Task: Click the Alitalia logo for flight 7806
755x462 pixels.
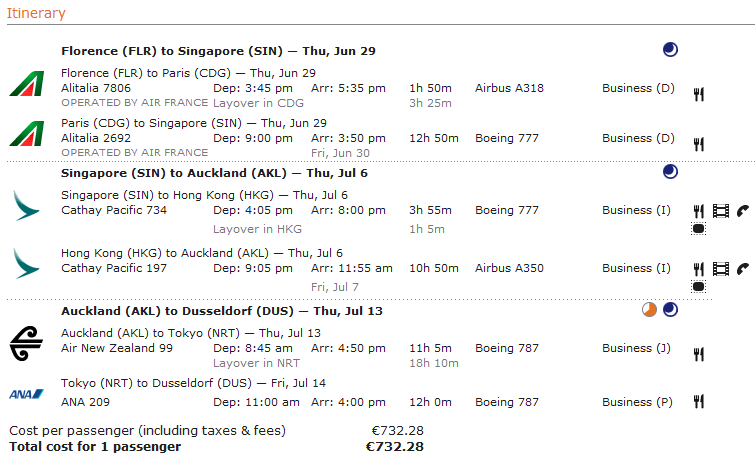Action: pyautogui.click(x=24, y=83)
